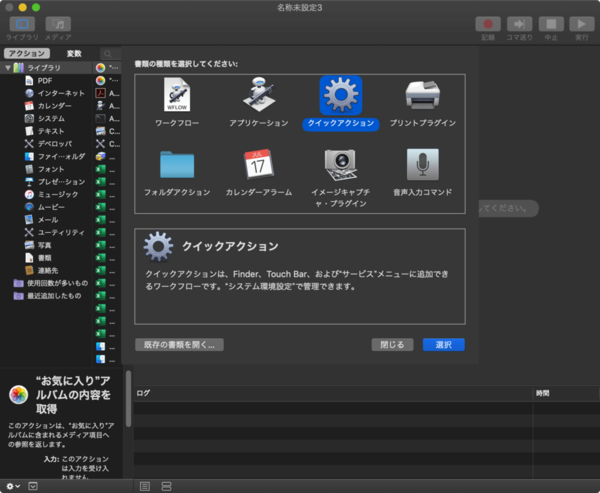Select インターネット category
The height and width of the screenshot is (493, 600).
46,93
